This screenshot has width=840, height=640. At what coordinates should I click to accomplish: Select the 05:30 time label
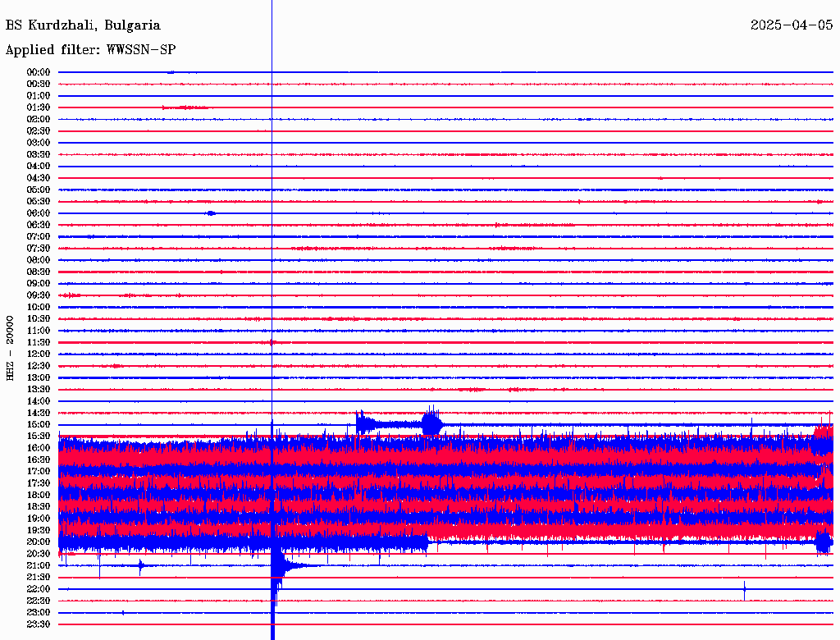pos(39,202)
